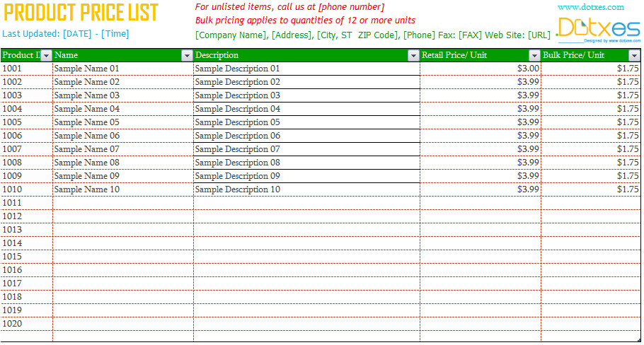Select the $3.00 retail price cell
The image size is (644, 345).
click(x=481, y=69)
